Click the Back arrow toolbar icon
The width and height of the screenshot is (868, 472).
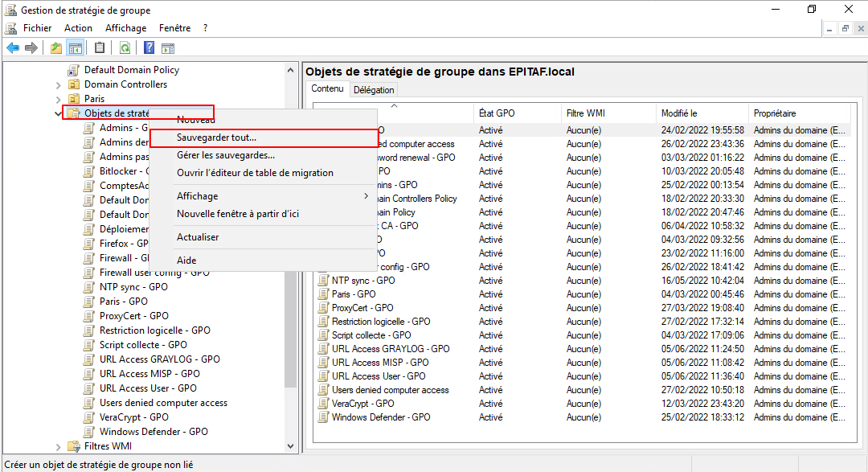pyautogui.click(x=13, y=47)
